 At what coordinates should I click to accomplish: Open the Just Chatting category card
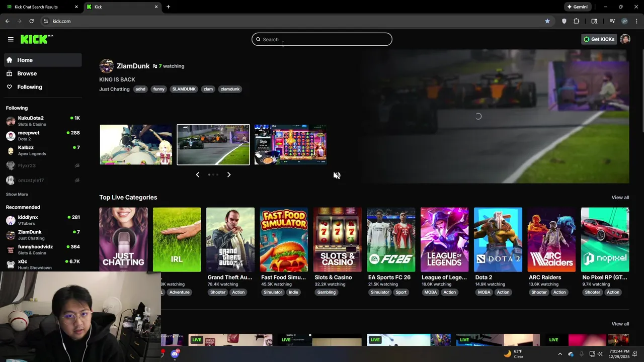coord(123,239)
